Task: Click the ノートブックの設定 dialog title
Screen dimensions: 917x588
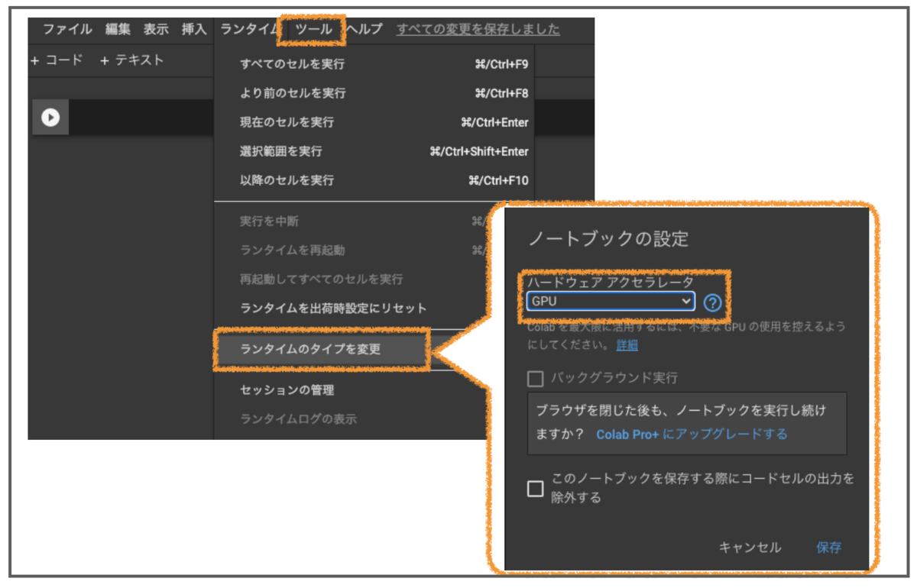Action: 608,239
